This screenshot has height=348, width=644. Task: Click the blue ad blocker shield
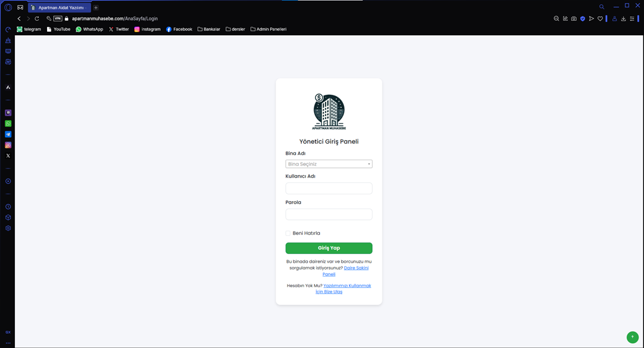point(583,18)
